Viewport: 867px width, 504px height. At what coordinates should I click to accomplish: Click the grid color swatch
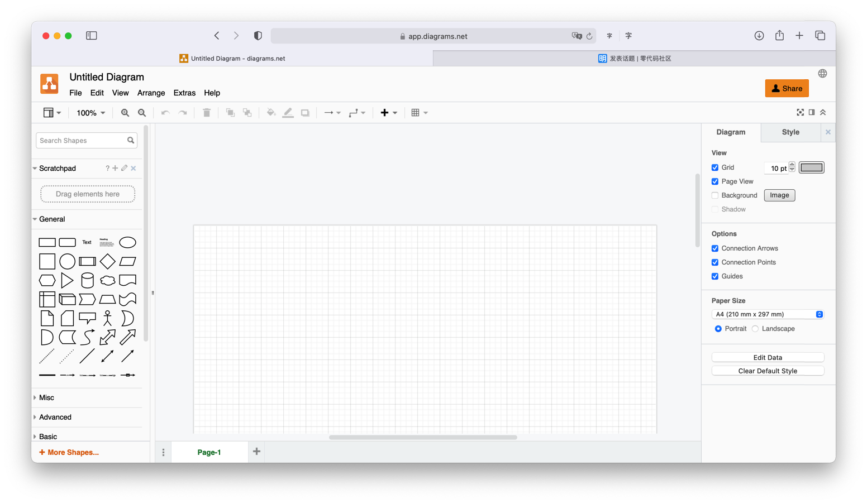(811, 167)
